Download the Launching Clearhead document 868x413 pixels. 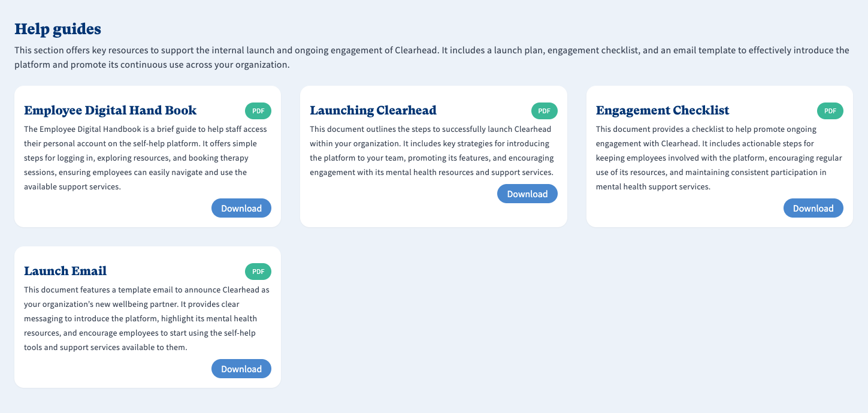(x=527, y=194)
